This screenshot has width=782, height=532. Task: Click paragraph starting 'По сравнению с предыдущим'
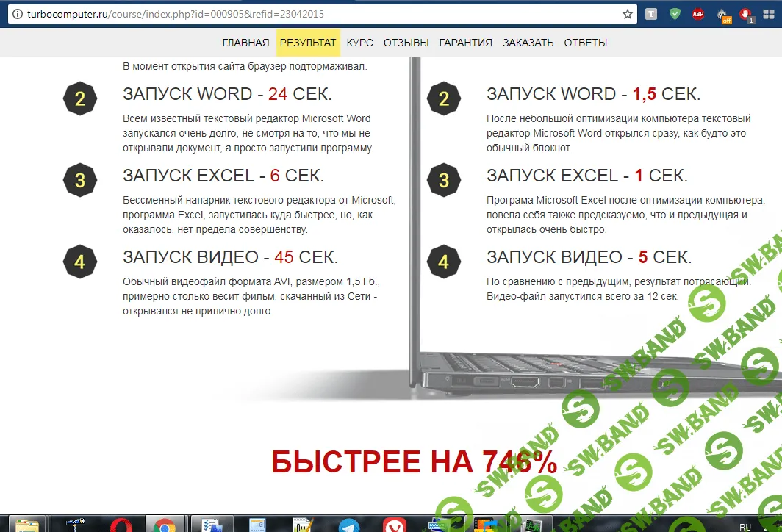(x=618, y=290)
